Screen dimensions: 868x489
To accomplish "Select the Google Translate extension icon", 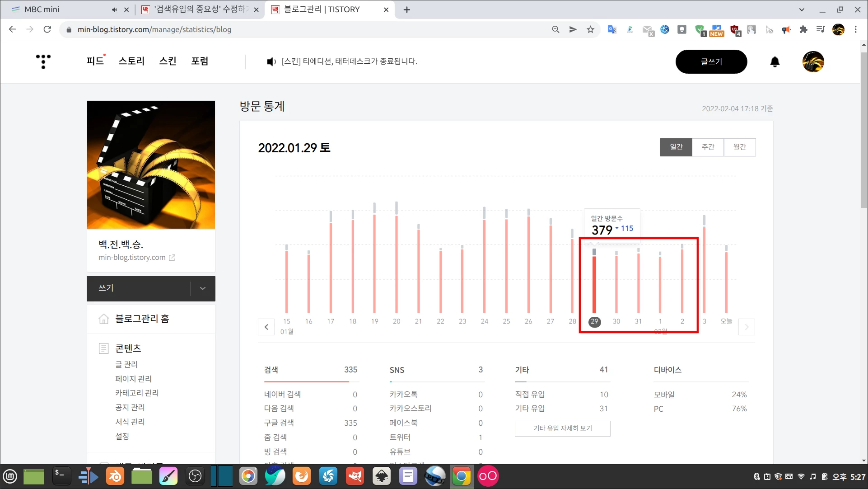I will [612, 29].
